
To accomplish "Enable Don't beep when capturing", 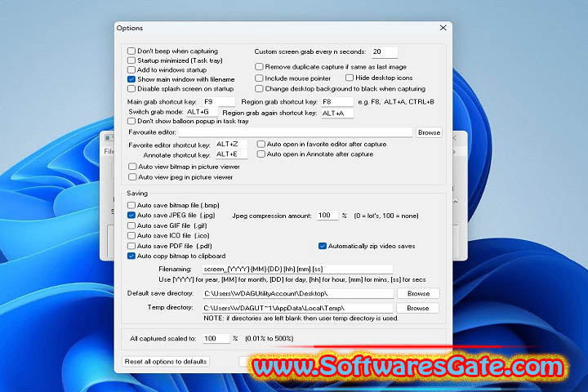I will pos(131,51).
